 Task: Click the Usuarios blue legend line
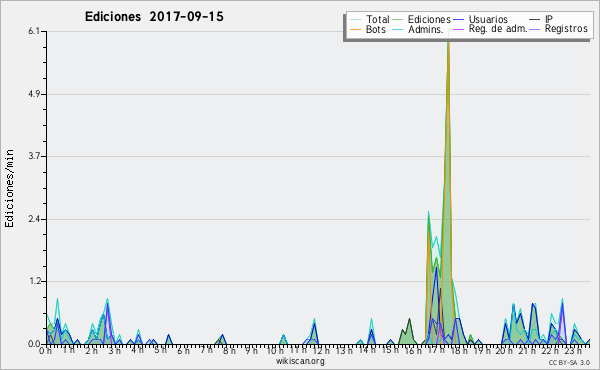458,20
